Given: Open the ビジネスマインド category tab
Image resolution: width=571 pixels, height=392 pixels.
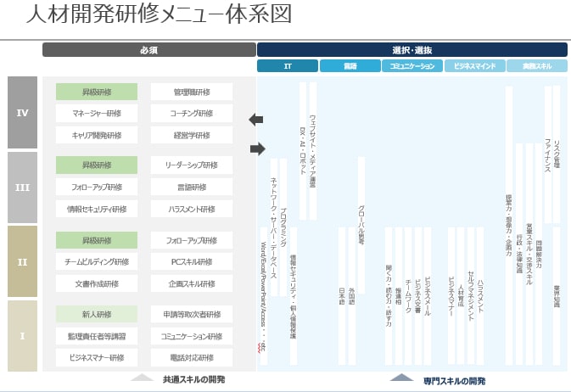Looking at the screenshot, I should [474, 66].
